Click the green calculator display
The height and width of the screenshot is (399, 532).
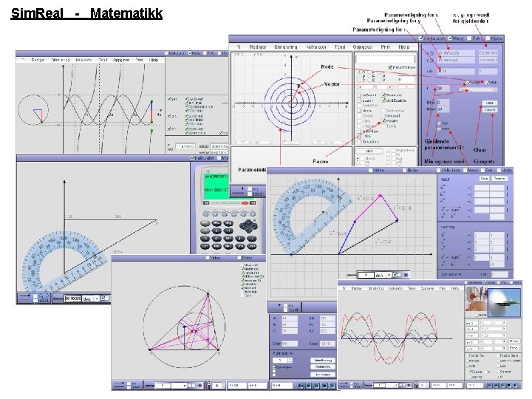(x=216, y=186)
